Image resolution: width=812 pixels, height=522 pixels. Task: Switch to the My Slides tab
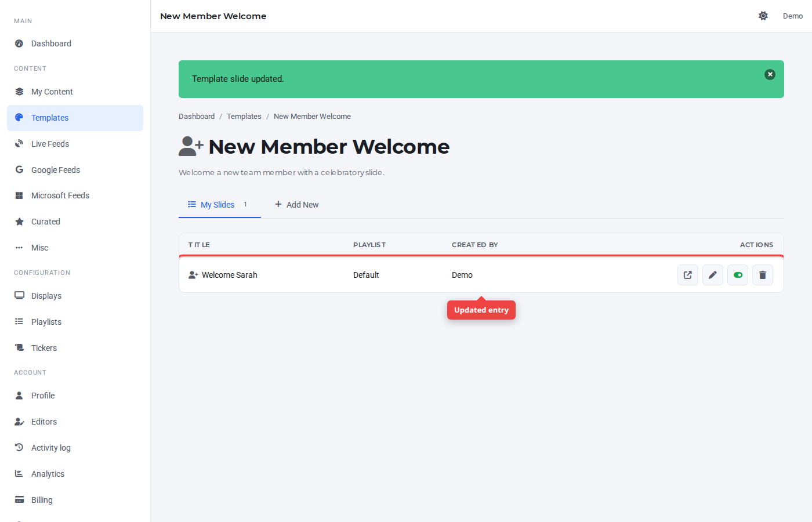(220, 205)
